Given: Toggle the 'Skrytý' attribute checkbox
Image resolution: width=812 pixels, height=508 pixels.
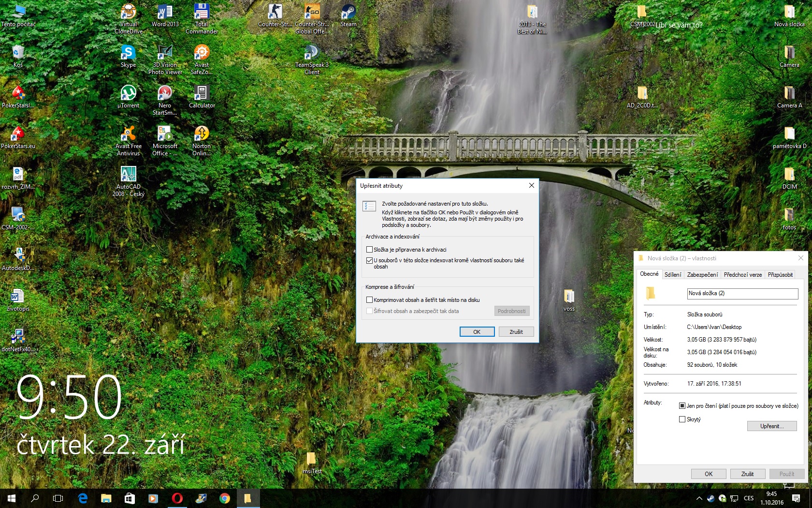Looking at the screenshot, I should point(682,419).
